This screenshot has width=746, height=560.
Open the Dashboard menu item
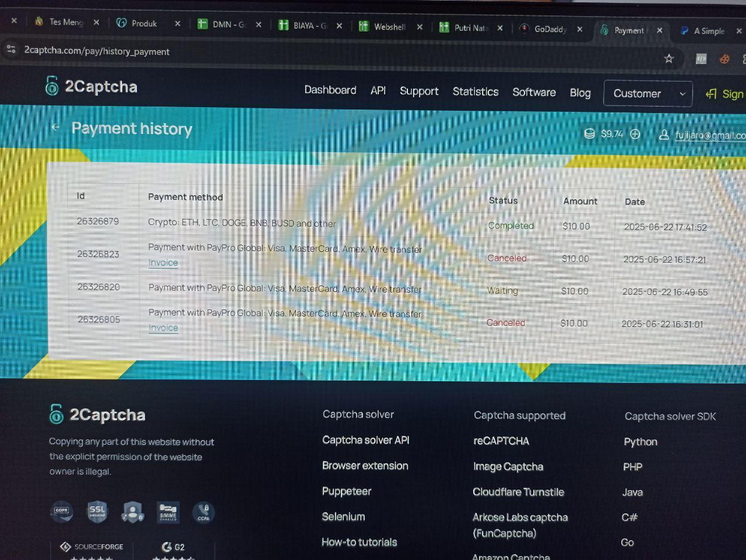coord(330,90)
